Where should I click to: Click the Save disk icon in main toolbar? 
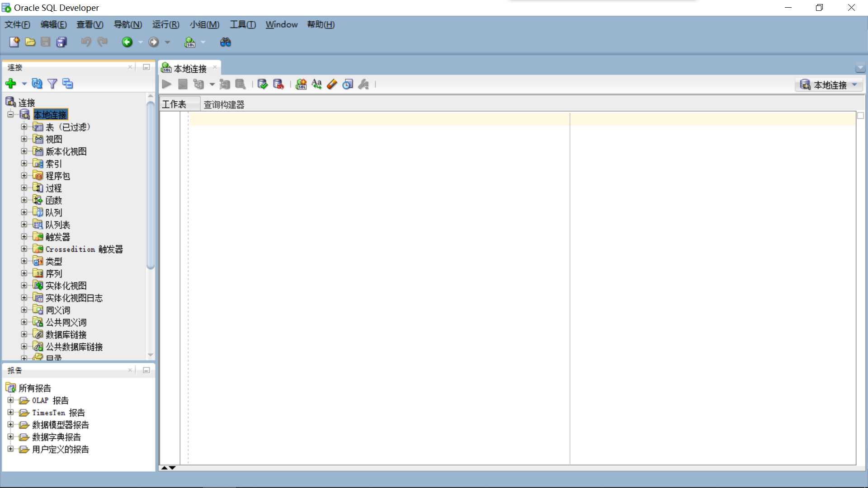tap(46, 42)
